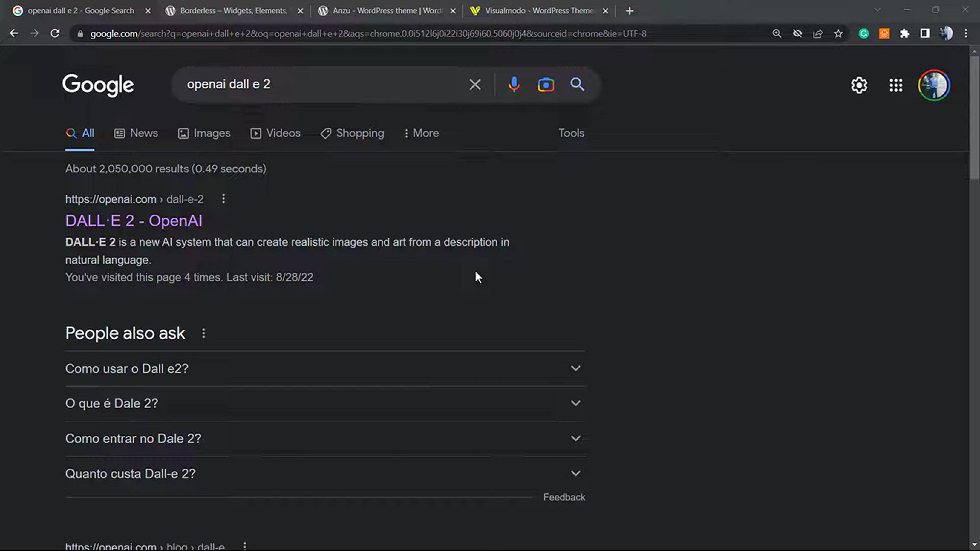Expand 'Como usar o Dall e2?' question
This screenshot has width=980, height=551.
click(x=325, y=368)
